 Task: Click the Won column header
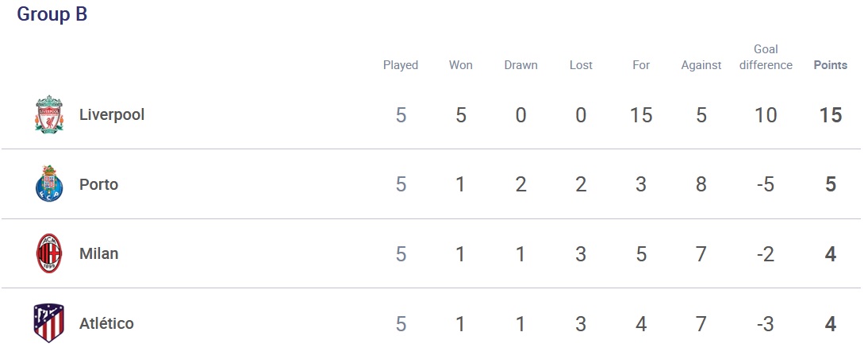tap(460, 65)
